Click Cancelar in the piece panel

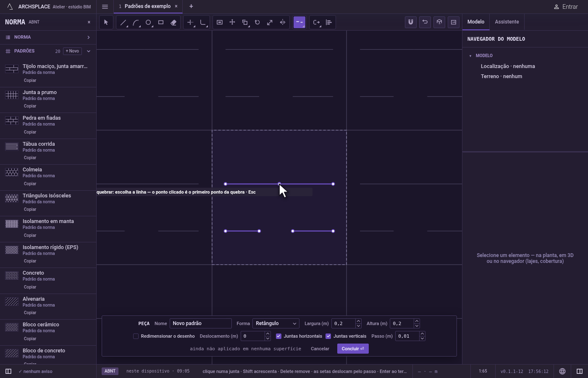pyautogui.click(x=320, y=349)
